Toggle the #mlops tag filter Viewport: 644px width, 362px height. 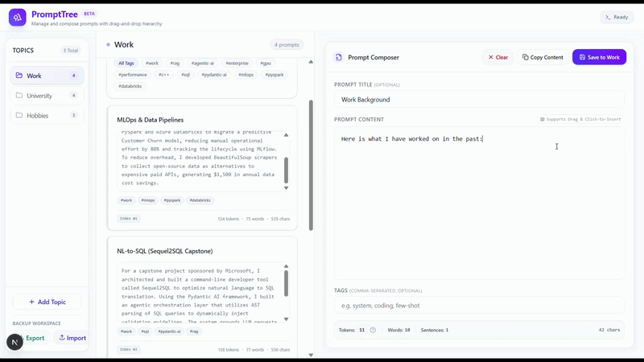coord(246,75)
